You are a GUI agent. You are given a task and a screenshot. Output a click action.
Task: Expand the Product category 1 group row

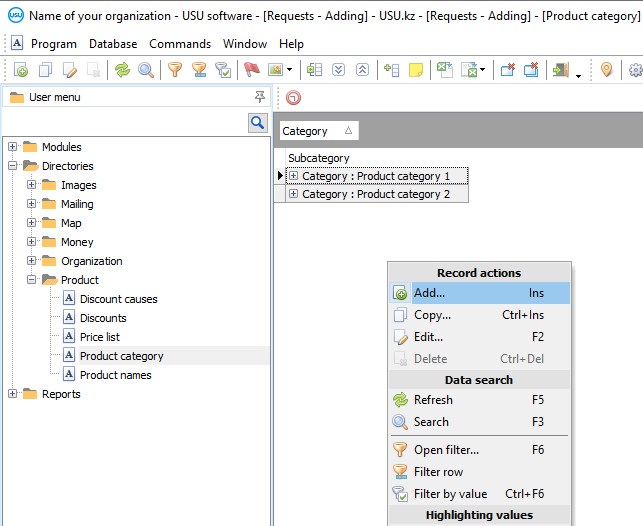[294, 176]
